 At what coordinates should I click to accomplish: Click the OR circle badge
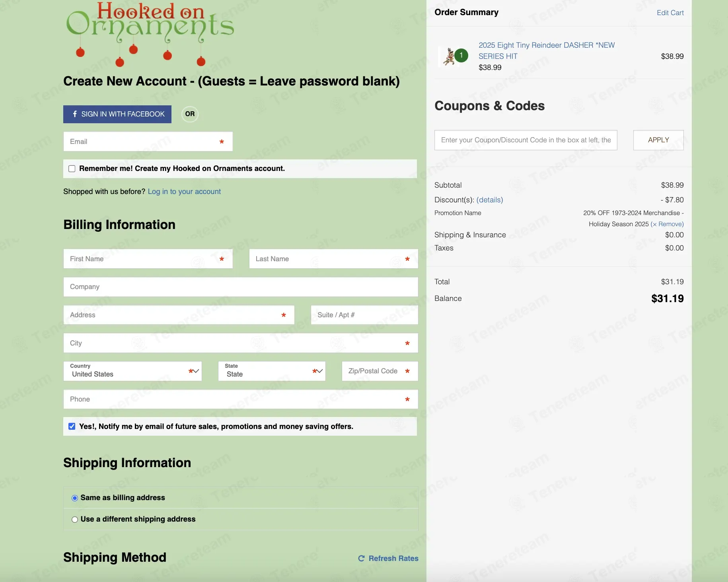tap(190, 114)
